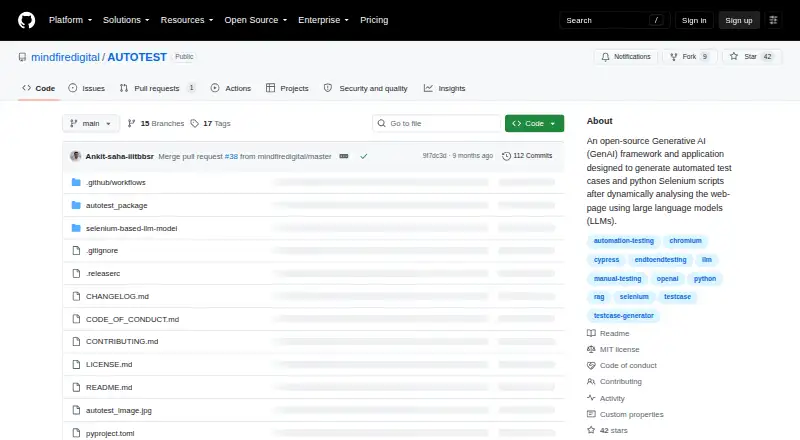Expand the Platform menu
Image resolution: width=800 pixels, height=440 pixels.
click(70, 20)
